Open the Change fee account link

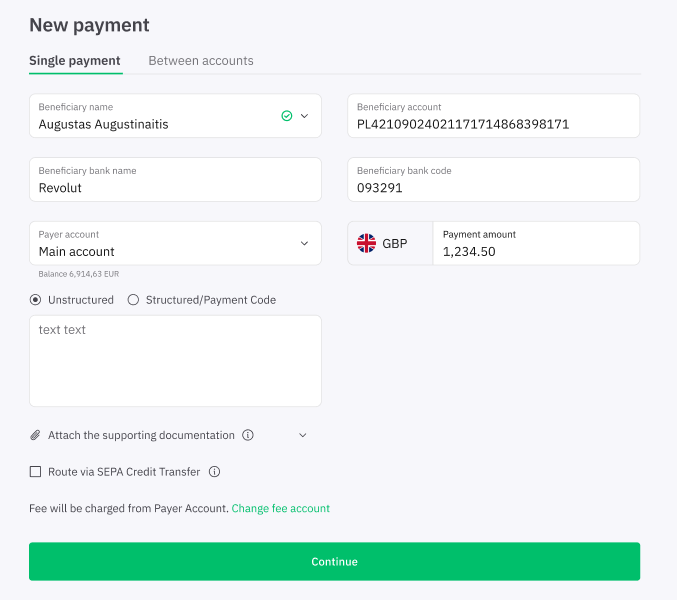[281, 508]
